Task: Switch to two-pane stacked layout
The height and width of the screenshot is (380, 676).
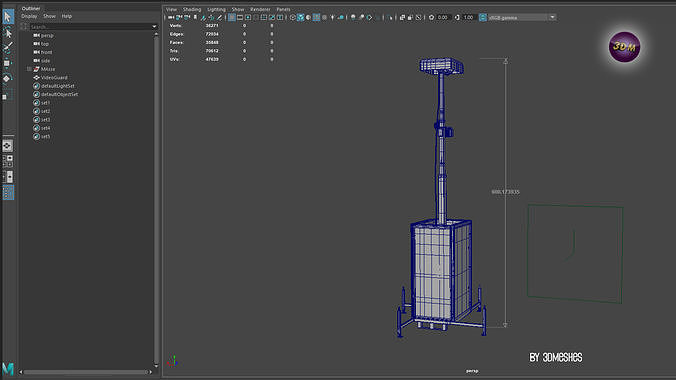Action: 8,176
